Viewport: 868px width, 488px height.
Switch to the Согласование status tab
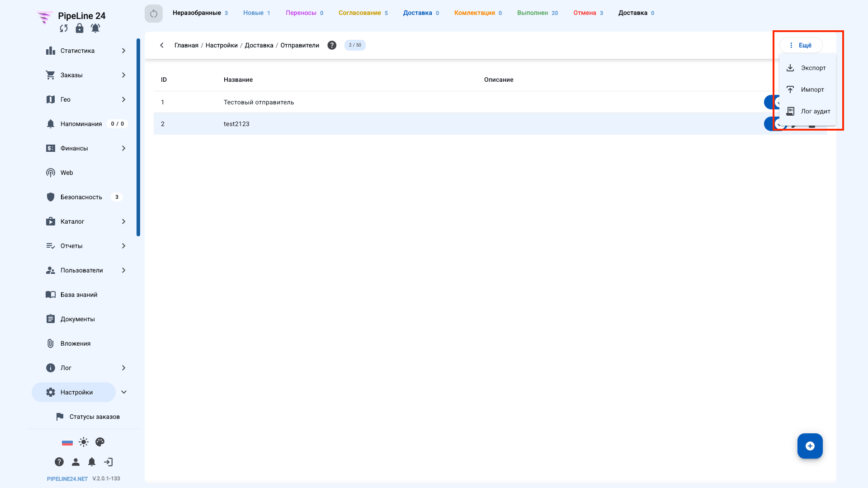pyautogui.click(x=363, y=13)
